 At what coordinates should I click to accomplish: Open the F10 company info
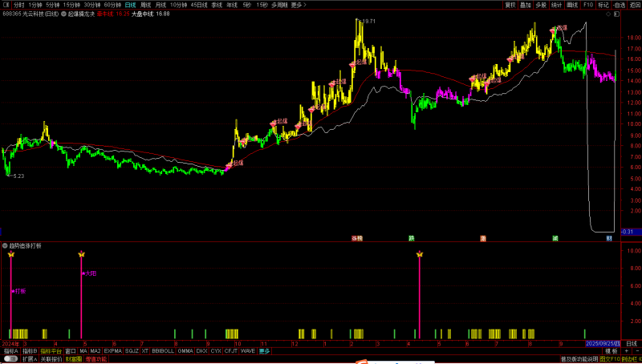[588, 4]
